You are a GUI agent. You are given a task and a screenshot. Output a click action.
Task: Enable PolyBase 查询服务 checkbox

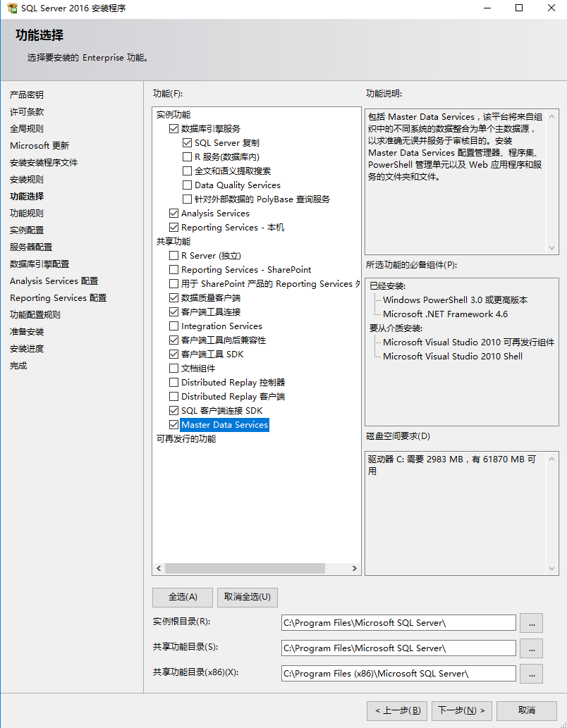coord(188,199)
